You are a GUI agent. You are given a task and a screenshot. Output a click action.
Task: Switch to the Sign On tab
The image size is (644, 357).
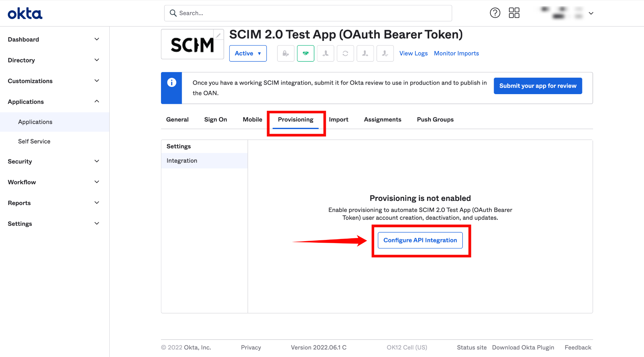[215, 120]
